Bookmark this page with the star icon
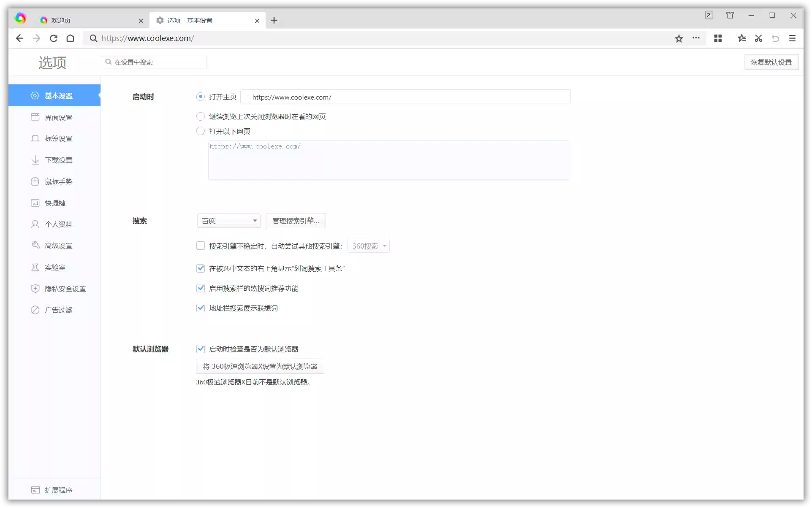 pyautogui.click(x=679, y=38)
